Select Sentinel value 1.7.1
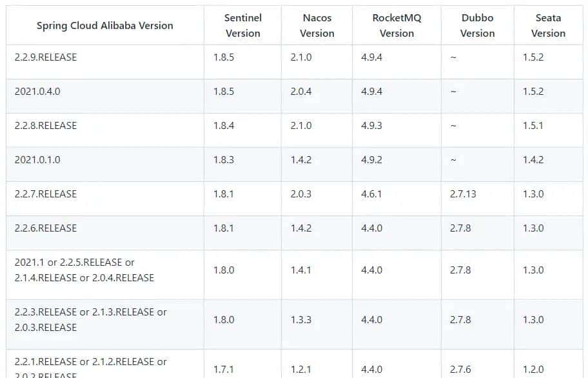Screen dimensions: 588x378 pyautogui.click(x=224, y=370)
